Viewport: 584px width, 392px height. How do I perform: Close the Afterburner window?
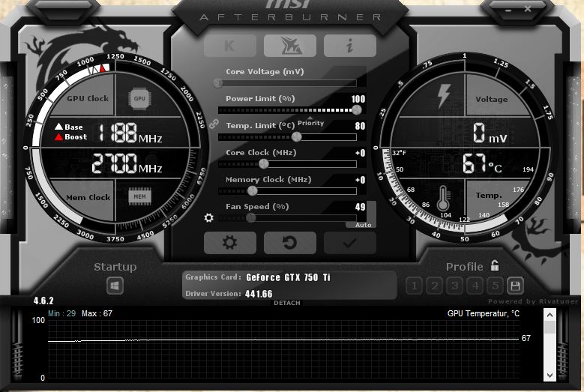528,8
